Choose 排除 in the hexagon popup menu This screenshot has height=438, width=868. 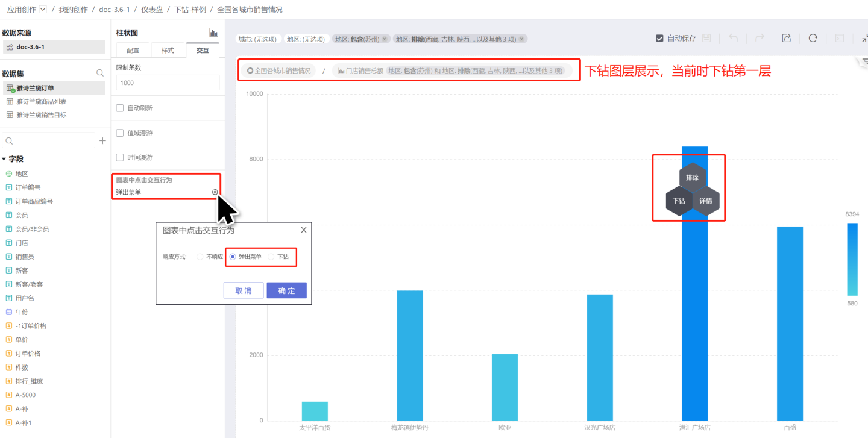(693, 178)
